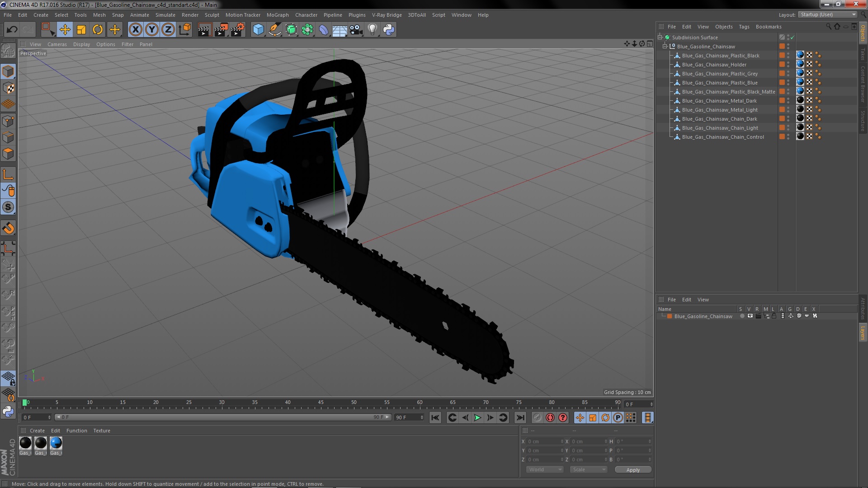The height and width of the screenshot is (488, 868).
Task: Open the V-Ray Bridge menu
Action: [387, 15]
